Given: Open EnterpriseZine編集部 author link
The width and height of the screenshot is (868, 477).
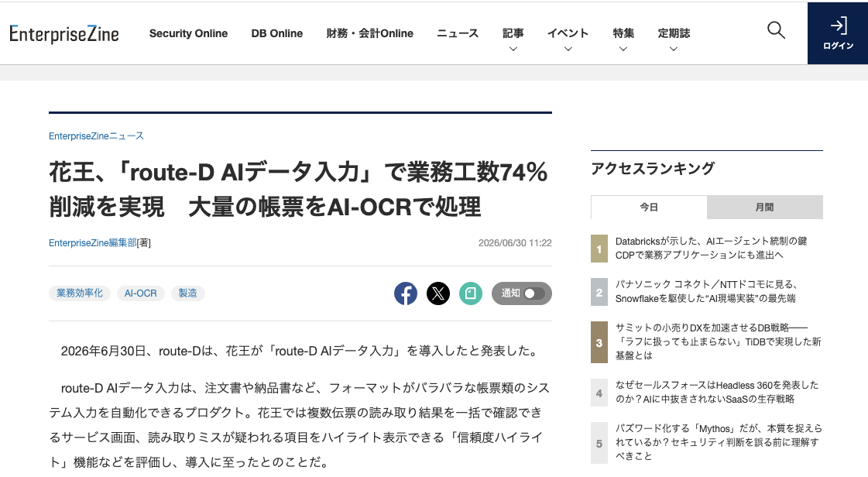Looking at the screenshot, I should 92,243.
